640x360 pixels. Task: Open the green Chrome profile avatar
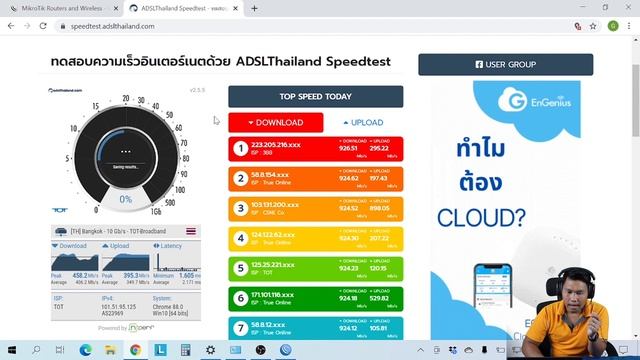(613, 26)
